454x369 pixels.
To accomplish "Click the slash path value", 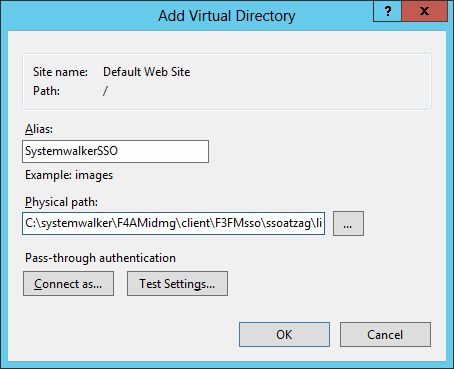I will [x=105, y=91].
